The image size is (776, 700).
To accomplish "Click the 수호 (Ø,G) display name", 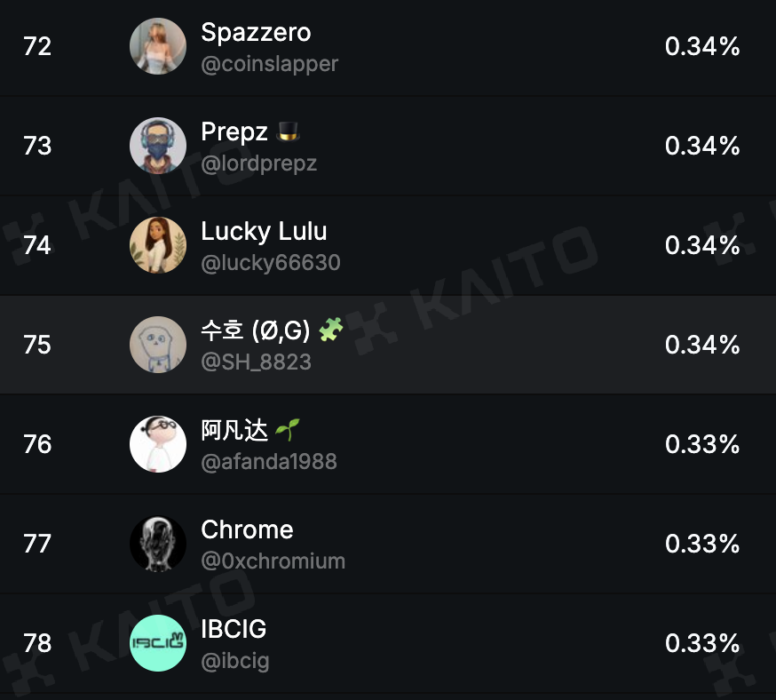I will 256,330.
